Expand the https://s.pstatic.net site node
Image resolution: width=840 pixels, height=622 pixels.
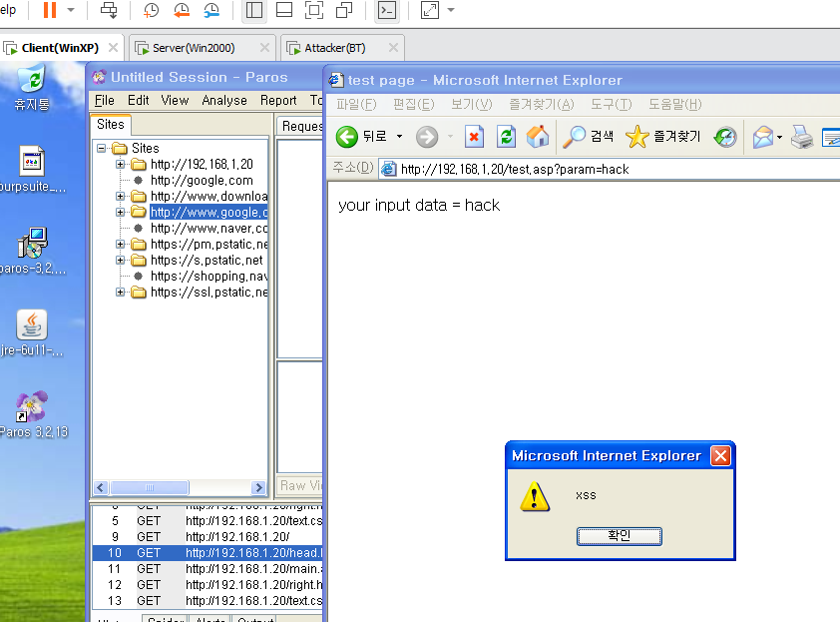pos(121,261)
